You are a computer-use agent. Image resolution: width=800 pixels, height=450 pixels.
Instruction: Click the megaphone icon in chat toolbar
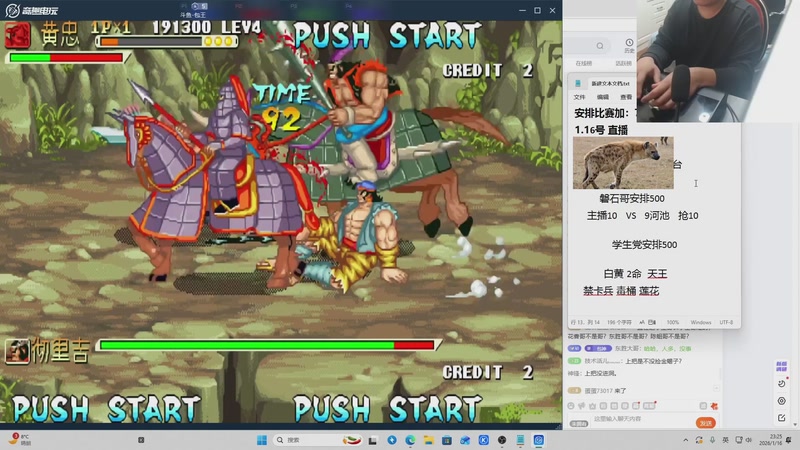582,406
